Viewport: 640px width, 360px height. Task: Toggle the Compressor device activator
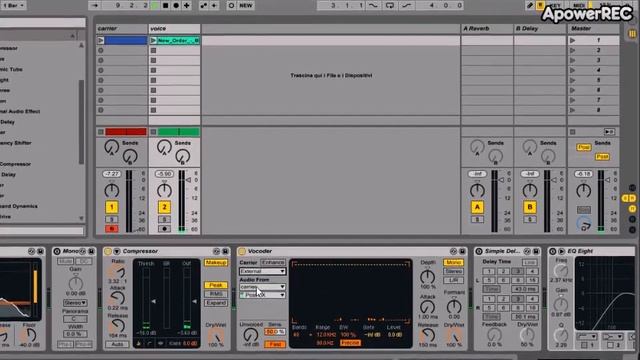pyautogui.click(x=108, y=251)
